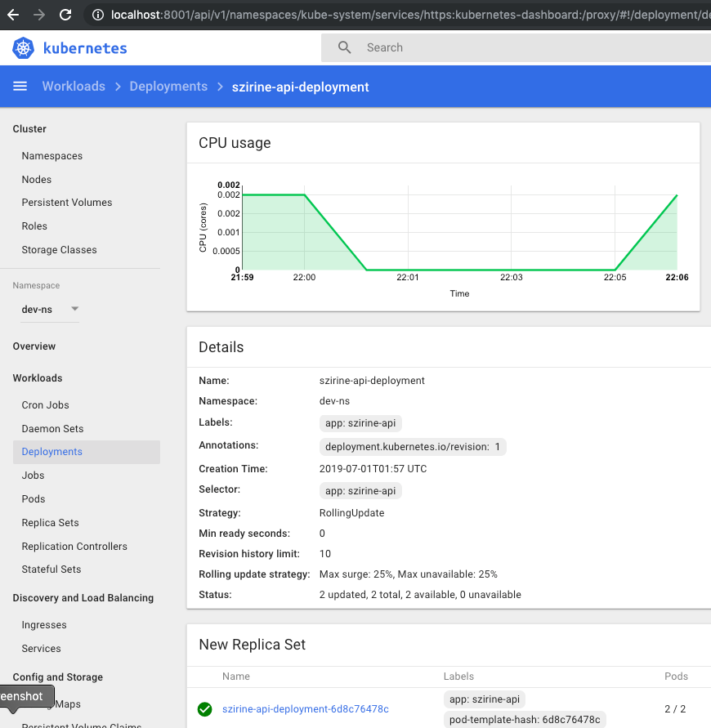Click the green ready status checkmark icon
Image resolution: width=711 pixels, height=728 pixels.
click(204, 709)
